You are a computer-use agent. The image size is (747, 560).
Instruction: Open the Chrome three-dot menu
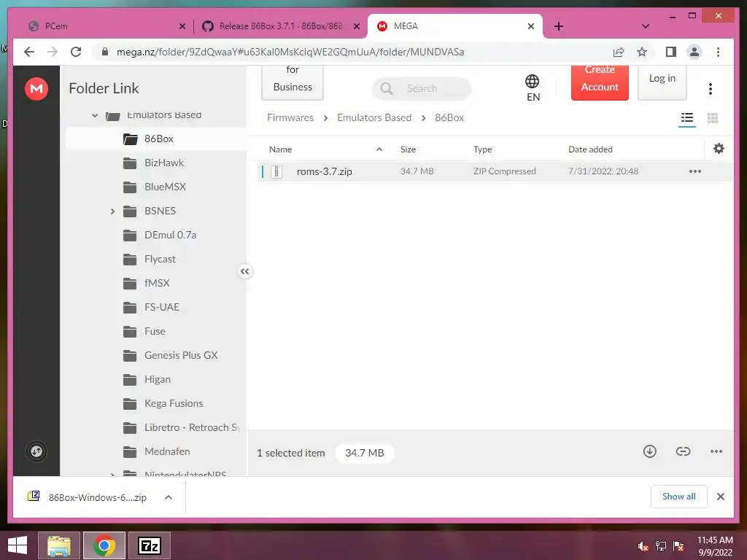718,52
